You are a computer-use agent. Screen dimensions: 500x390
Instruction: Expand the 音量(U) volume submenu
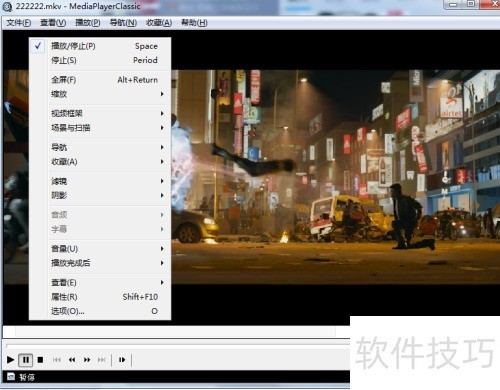[x=100, y=249]
